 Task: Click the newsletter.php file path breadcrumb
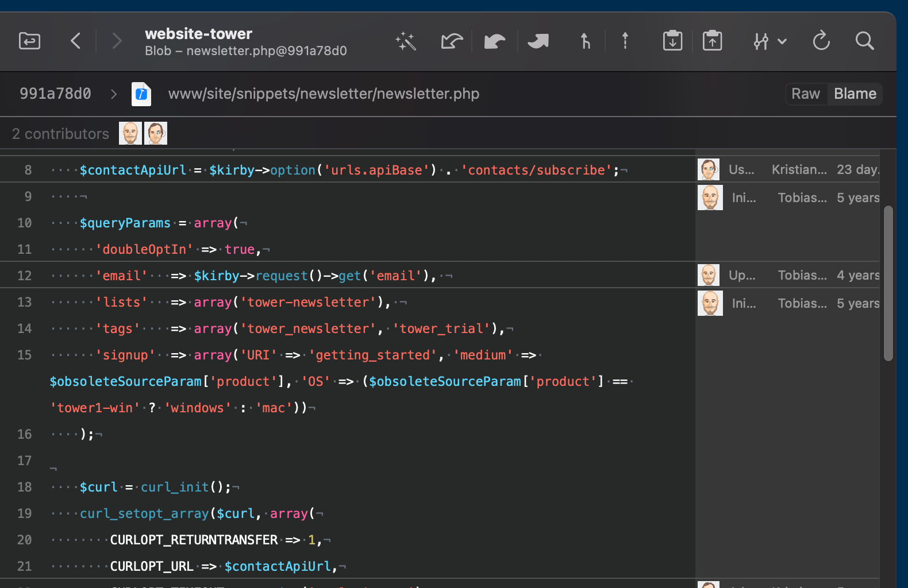click(324, 94)
